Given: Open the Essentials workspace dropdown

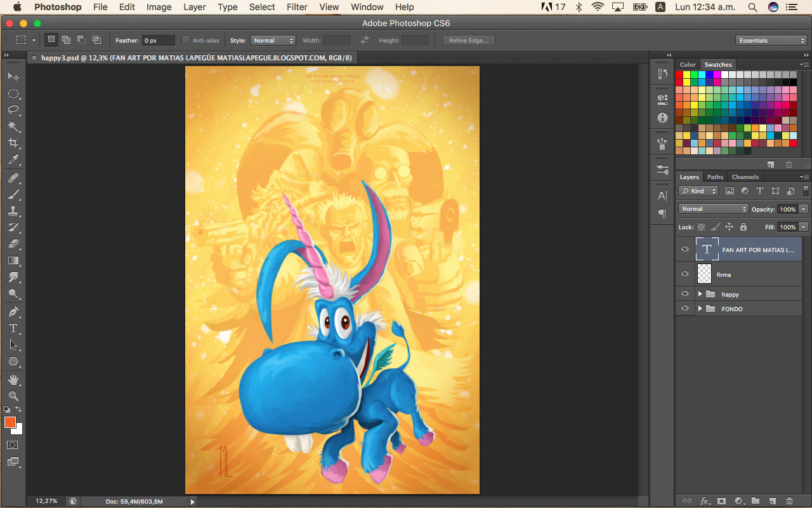Looking at the screenshot, I should coord(771,41).
